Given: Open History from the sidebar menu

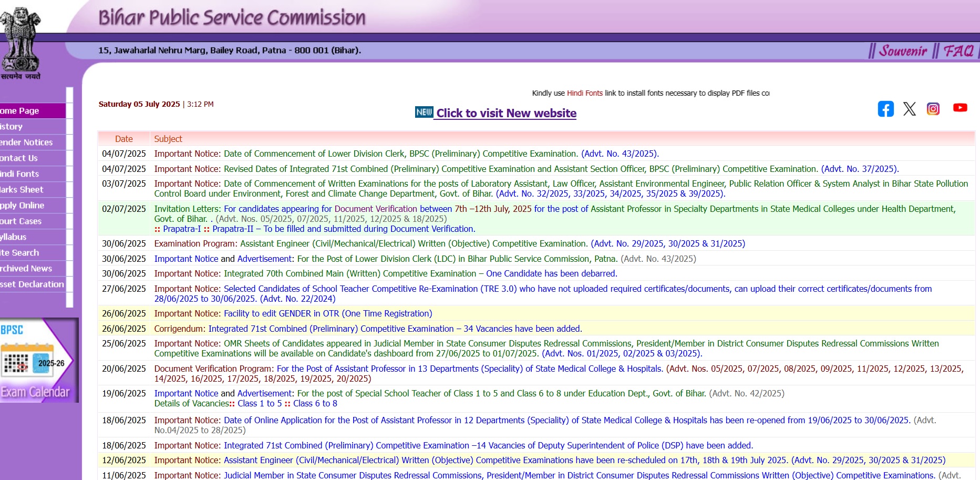Looking at the screenshot, I should click(x=33, y=126).
